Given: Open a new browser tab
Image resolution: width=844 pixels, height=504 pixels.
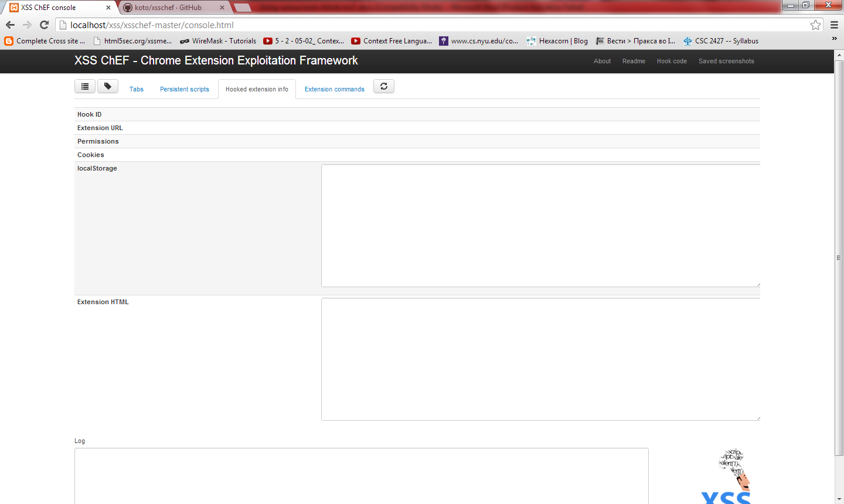Looking at the screenshot, I should [242, 8].
